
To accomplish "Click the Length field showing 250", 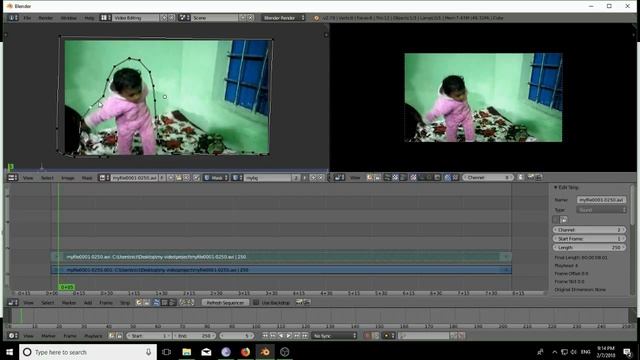I will click(589, 248).
